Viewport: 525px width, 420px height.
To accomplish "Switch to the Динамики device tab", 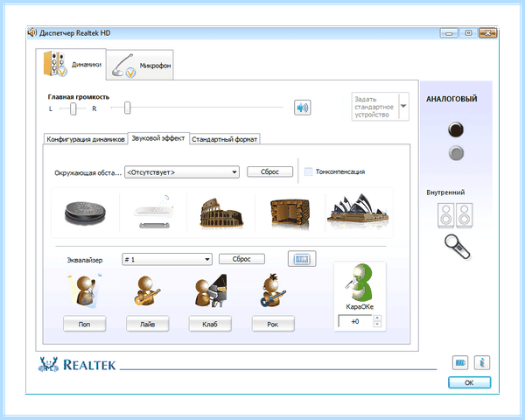I will (71, 64).
